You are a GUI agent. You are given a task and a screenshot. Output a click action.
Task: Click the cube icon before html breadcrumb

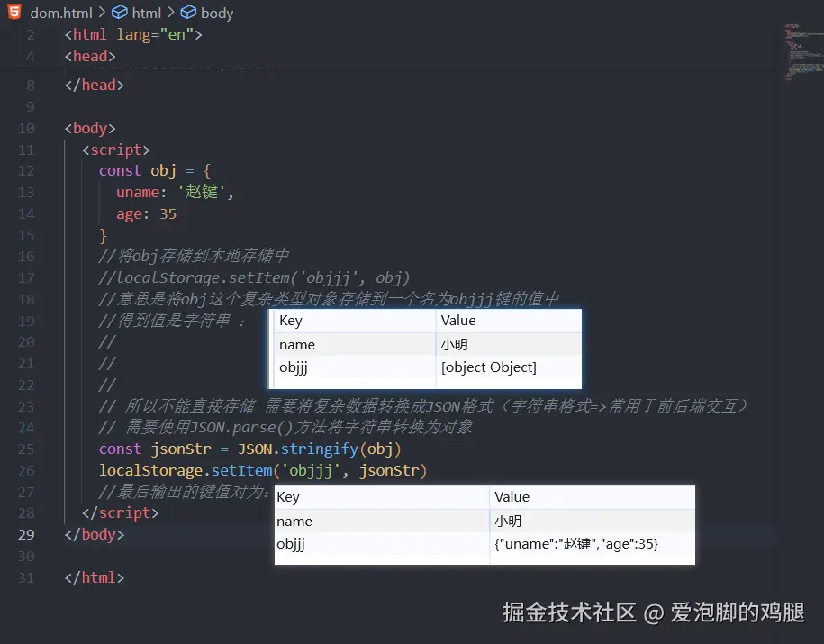[119, 12]
